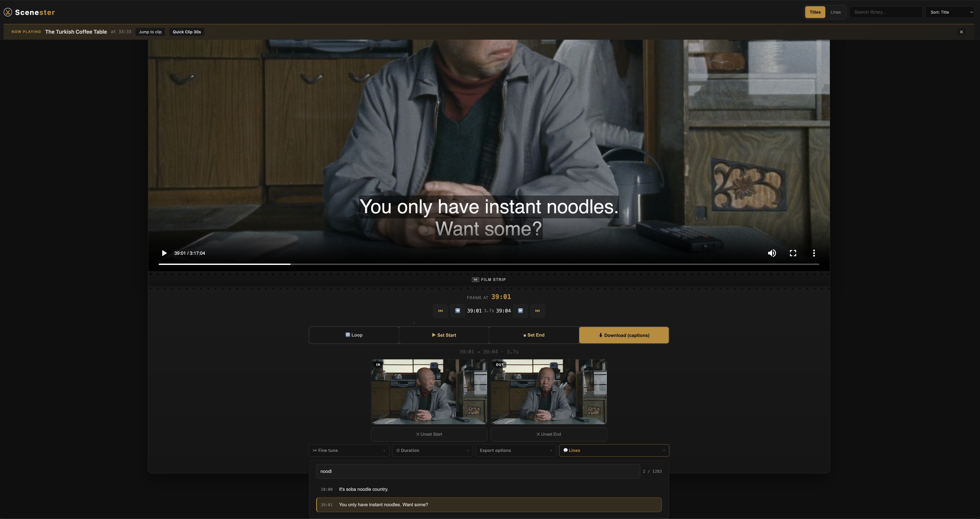Click the 39:04 end time in the film strip

click(x=503, y=311)
